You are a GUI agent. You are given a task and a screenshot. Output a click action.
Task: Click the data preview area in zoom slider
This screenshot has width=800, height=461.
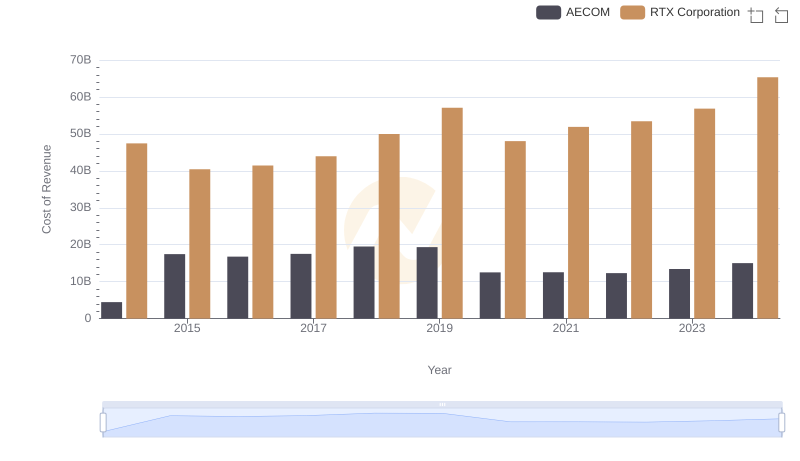coord(442,423)
